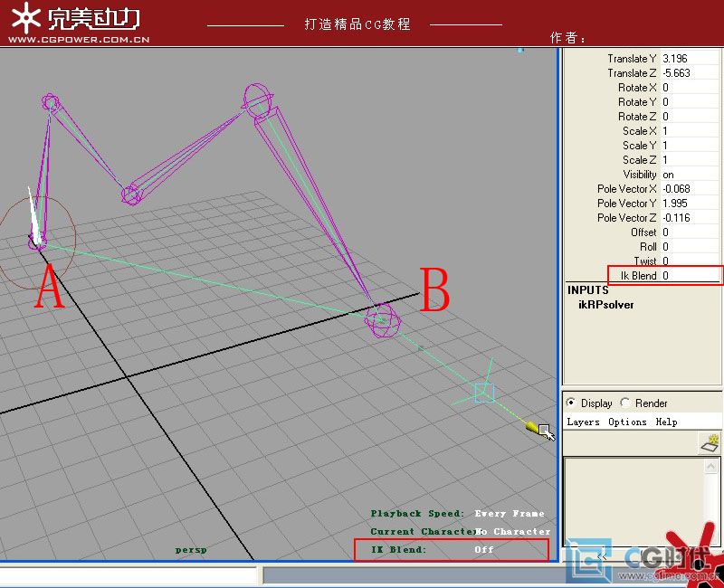Click the create new layer icon
This screenshot has width=724, height=588.
click(710, 443)
